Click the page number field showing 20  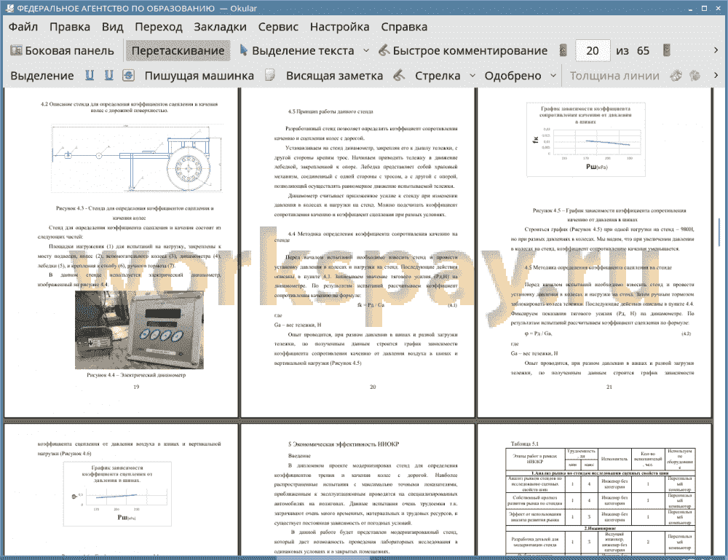593,51
